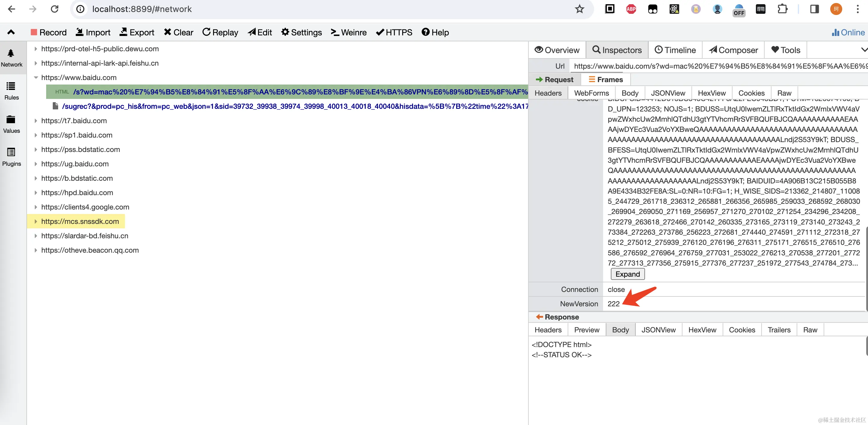
Task: Open the Settings gear menu
Action: pos(301,32)
